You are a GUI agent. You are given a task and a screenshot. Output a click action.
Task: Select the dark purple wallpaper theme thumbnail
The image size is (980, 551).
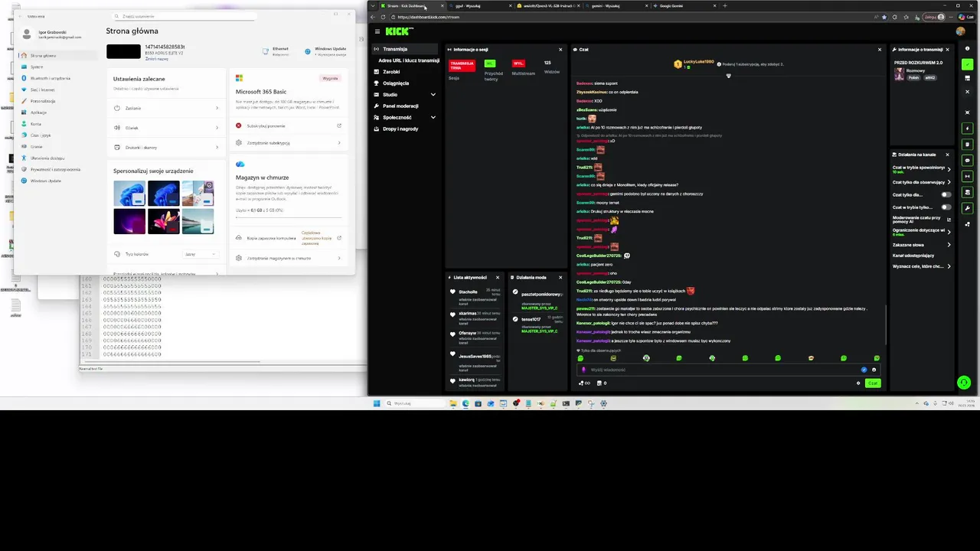[x=129, y=221]
